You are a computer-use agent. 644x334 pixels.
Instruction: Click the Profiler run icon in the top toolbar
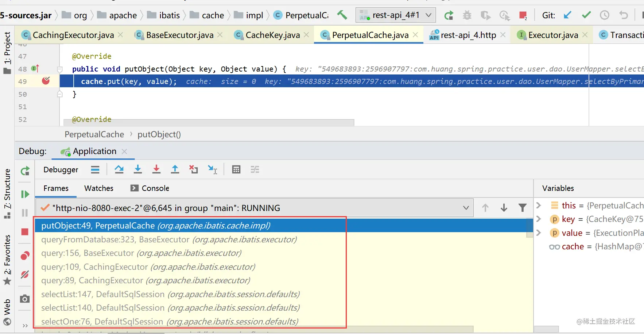click(x=504, y=15)
